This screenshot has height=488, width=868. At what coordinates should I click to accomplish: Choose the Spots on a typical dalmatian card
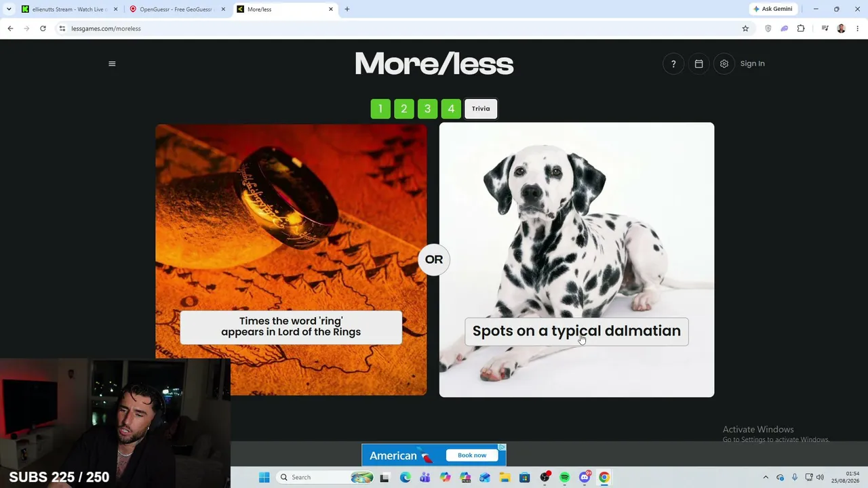pos(576,260)
